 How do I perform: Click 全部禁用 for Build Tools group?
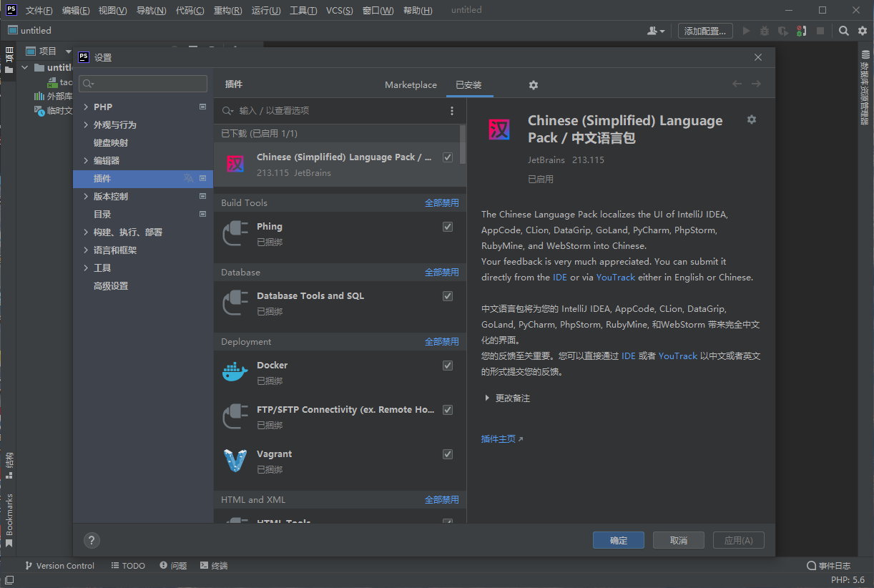(442, 203)
